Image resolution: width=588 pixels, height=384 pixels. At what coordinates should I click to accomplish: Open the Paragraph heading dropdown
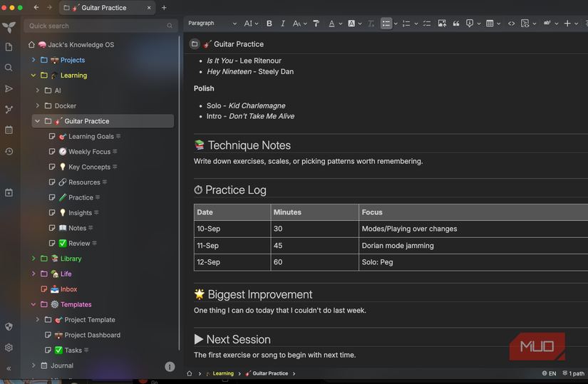[x=212, y=24]
